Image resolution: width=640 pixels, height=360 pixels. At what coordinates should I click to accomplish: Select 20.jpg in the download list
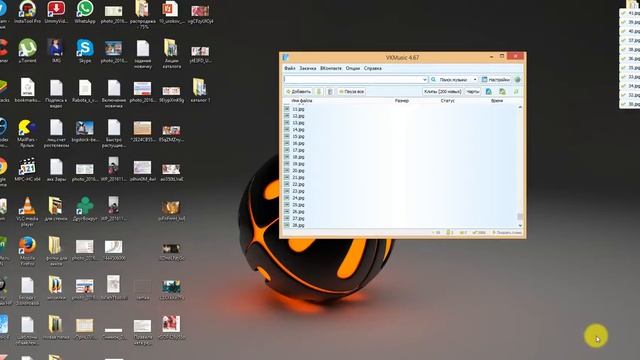click(x=298, y=171)
